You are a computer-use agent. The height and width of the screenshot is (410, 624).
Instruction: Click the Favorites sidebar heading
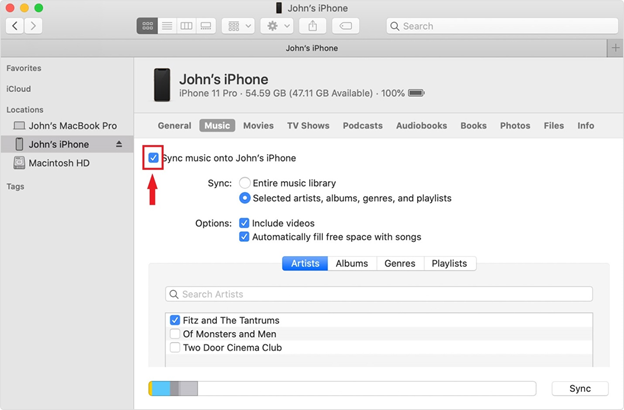click(24, 68)
